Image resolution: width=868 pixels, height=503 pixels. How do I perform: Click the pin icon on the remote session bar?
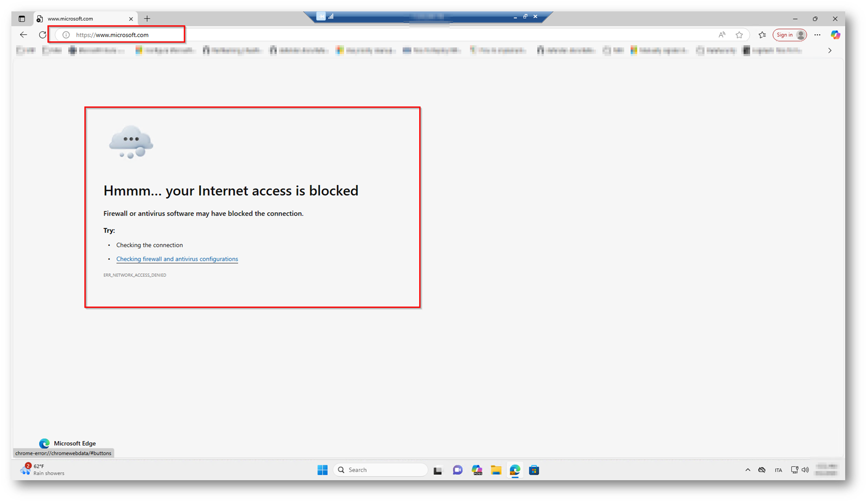(x=321, y=17)
